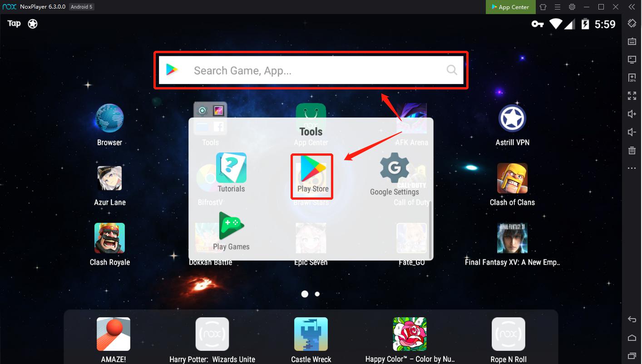Toggle fullscreen mode from the sidebar

point(632,96)
